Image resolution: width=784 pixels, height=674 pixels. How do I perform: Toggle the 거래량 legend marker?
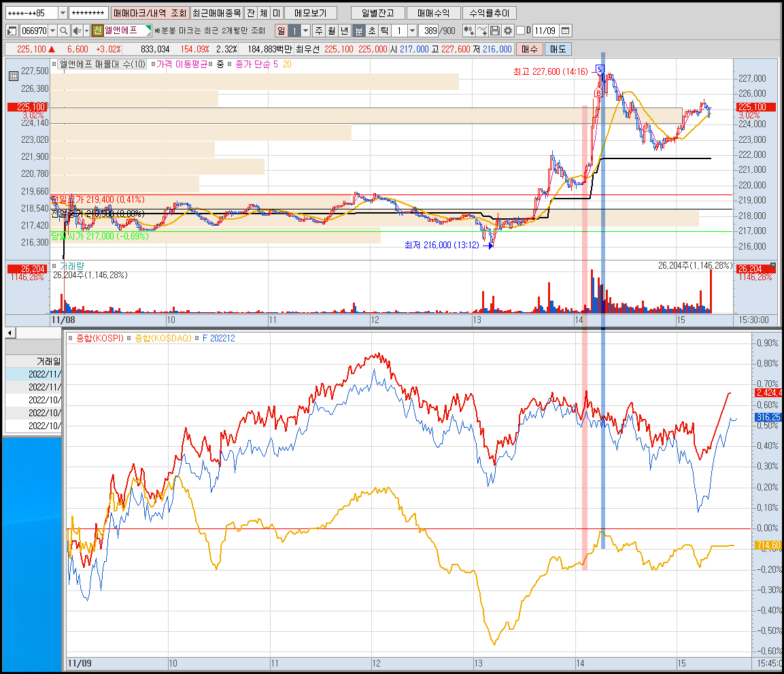coord(54,266)
